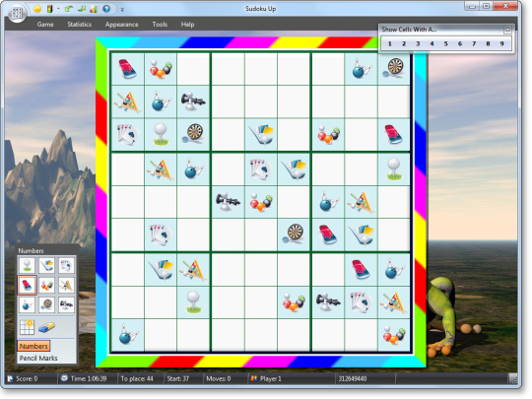Select the billiard balls symbol in Numbers palette

[x=46, y=285]
